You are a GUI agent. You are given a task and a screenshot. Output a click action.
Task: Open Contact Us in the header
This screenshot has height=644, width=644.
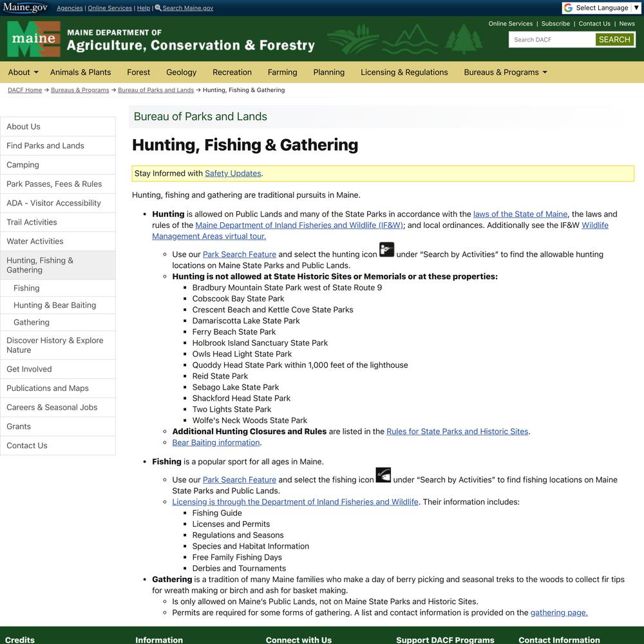(x=594, y=24)
